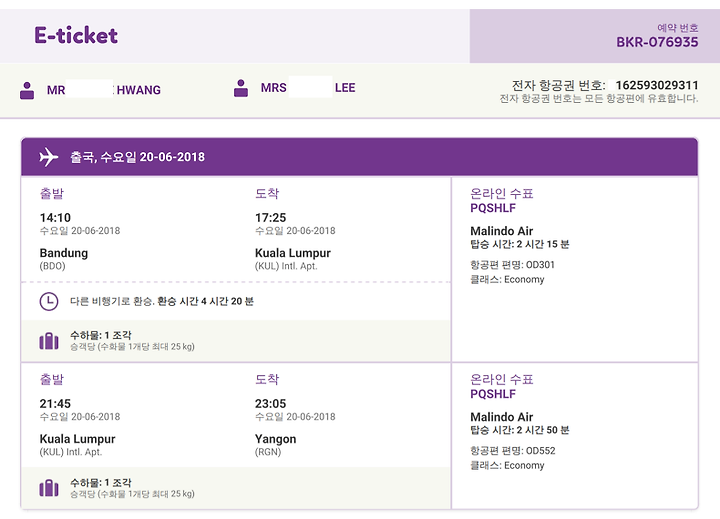Image resolution: width=720 pixels, height=519 pixels.
Task: Click Economy class for flight OD552
Action: pos(524,466)
